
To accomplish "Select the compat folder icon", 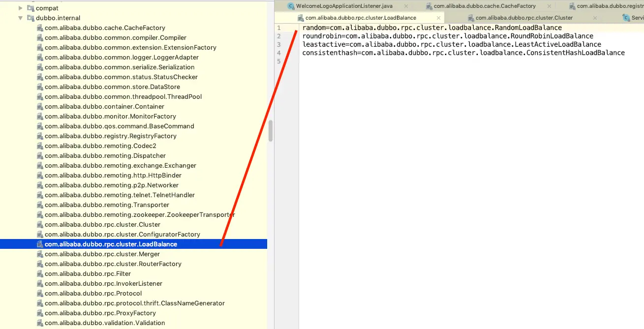I will tap(31, 8).
